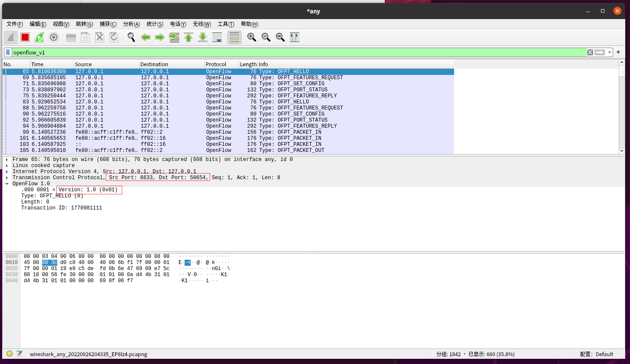This screenshot has width=630, height=364.
Task: Select packet 105 OFPT_PACKET_OUT
Action: point(228,151)
